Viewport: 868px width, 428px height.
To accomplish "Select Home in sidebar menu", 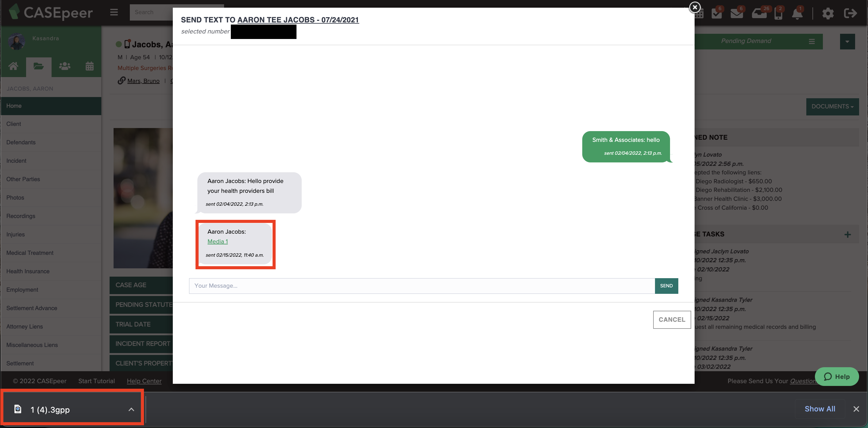I will (x=51, y=106).
